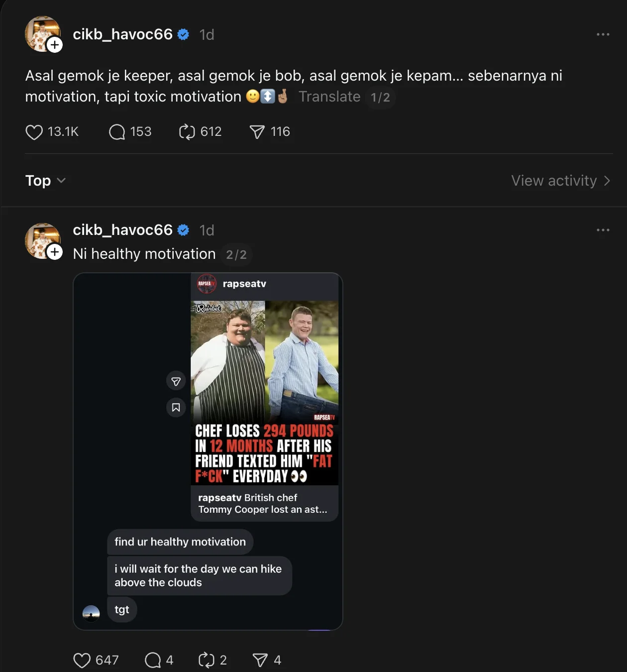Open the second post's cikb_havoc66 username

tap(122, 230)
